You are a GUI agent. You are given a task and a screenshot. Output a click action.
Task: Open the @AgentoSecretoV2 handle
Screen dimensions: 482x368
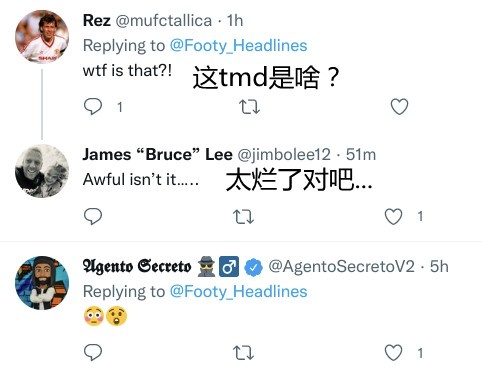[x=342, y=267]
